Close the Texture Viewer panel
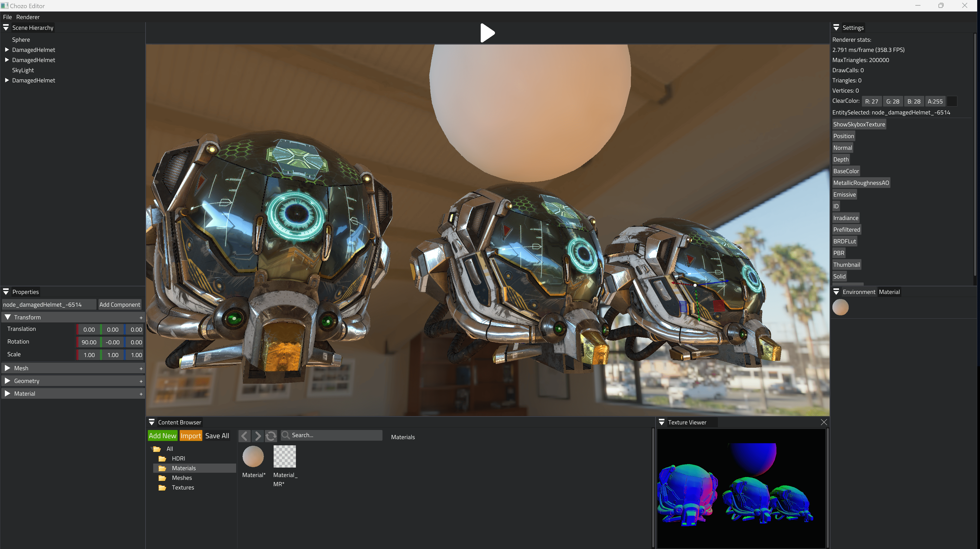This screenshot has height=549, width=980. pyautogui.click(x=824, y=422)
